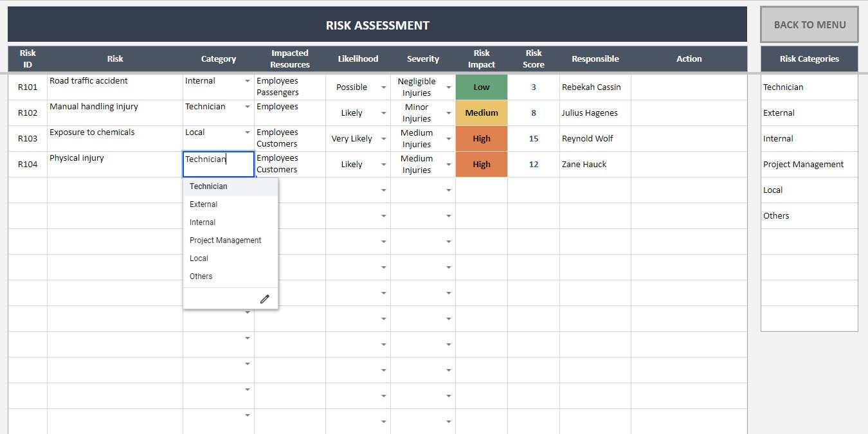The width and height of the screenshot is (868, 434).
Task: Select Reynold Wolf responsible cell
Action: [595, 139]
